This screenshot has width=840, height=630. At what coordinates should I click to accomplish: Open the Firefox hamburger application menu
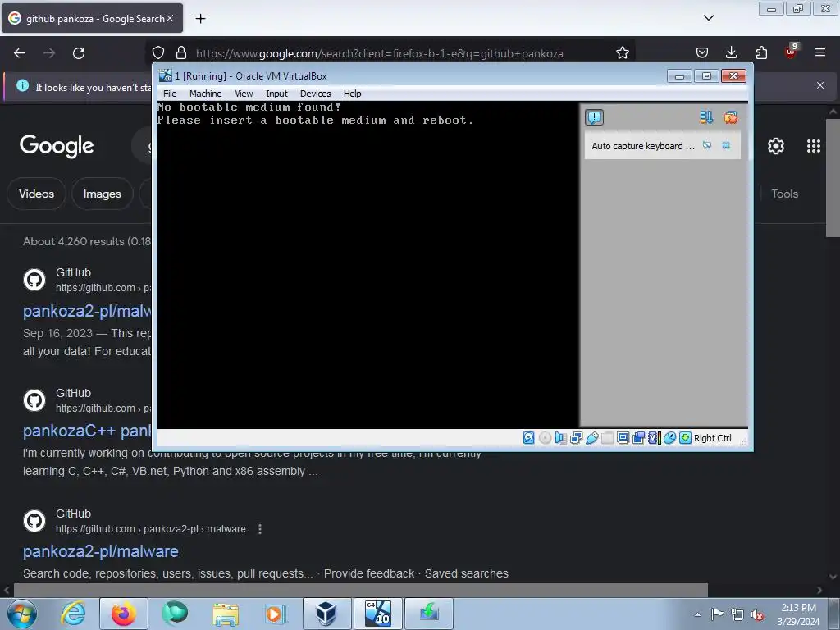click(x=820, y=52)
